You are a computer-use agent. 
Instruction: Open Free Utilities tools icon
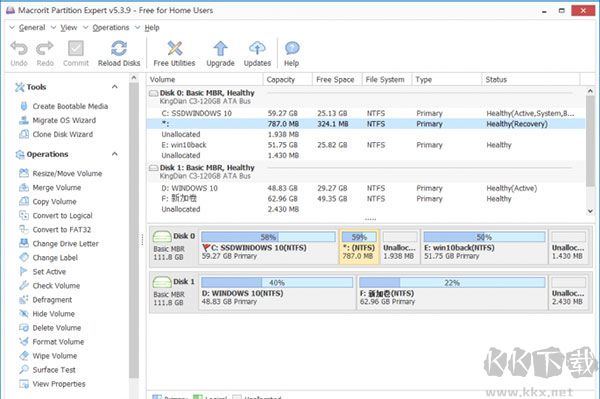pyautogui.click(x=174, y=49)
